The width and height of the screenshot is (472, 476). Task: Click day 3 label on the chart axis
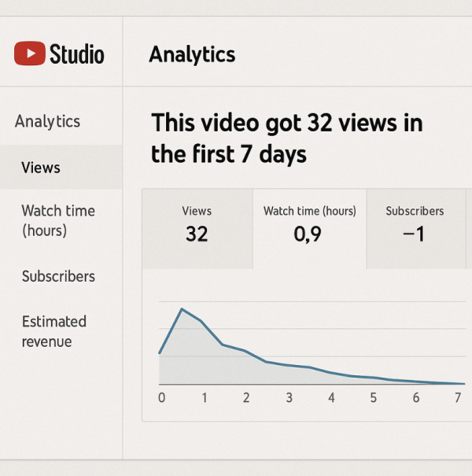289,398
